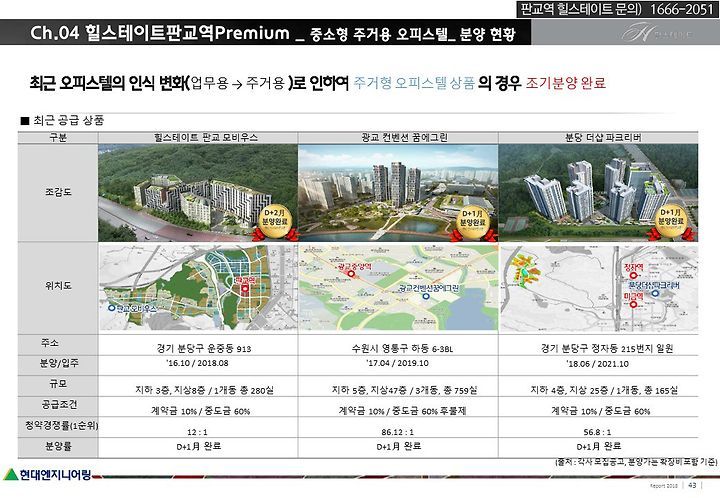This screenshot has height=498, width=720.
Task: Click competition ratio 86.12 : 1
Action: point(397,432)
